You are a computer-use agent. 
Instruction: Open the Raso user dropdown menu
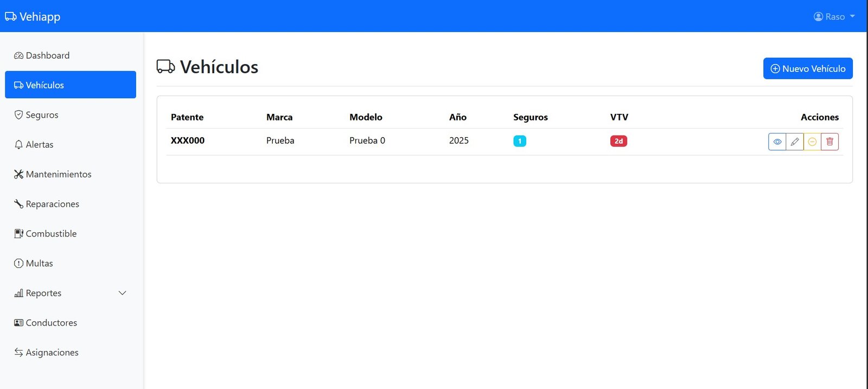(834, 16)
